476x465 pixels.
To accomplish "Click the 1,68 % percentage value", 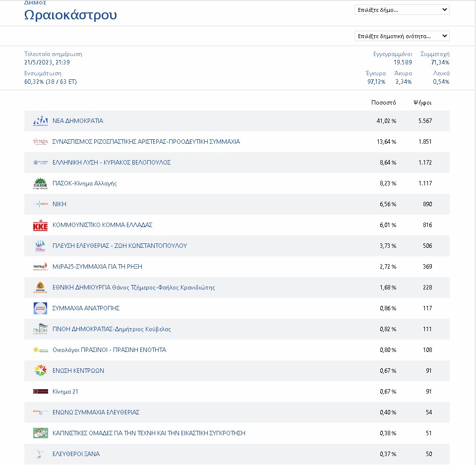I will (x=388, y=288).
